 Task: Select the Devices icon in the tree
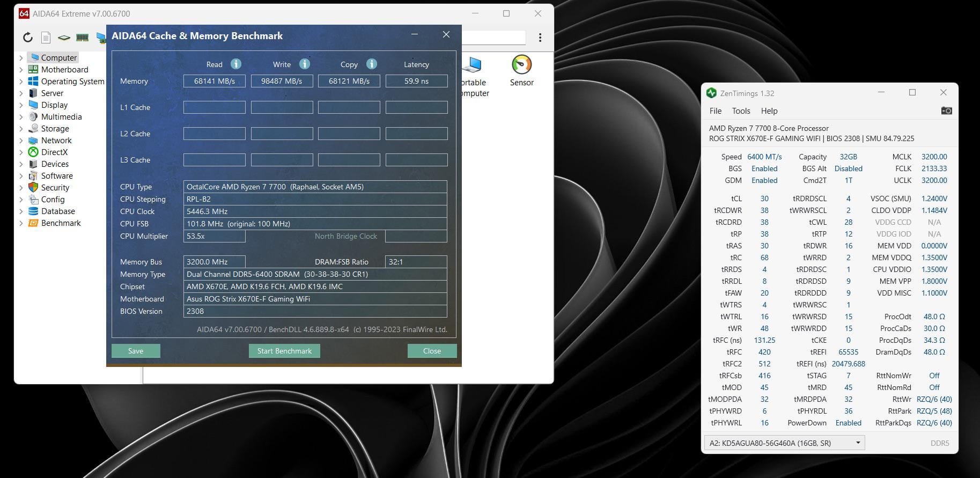(x=33, y=164)
